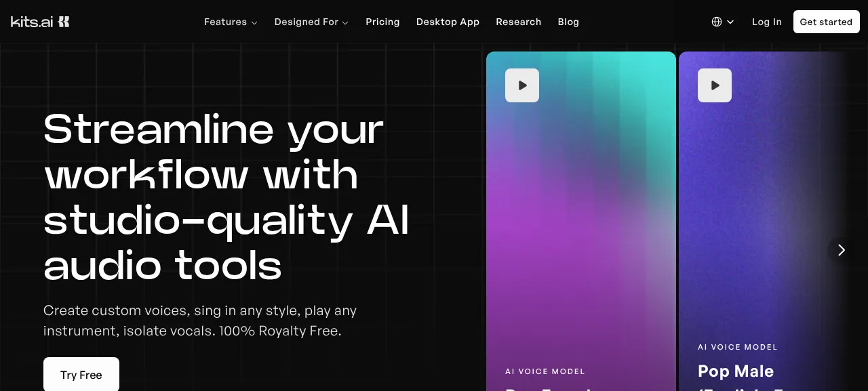Play the Pop Male voice model preview

[715, 85]
